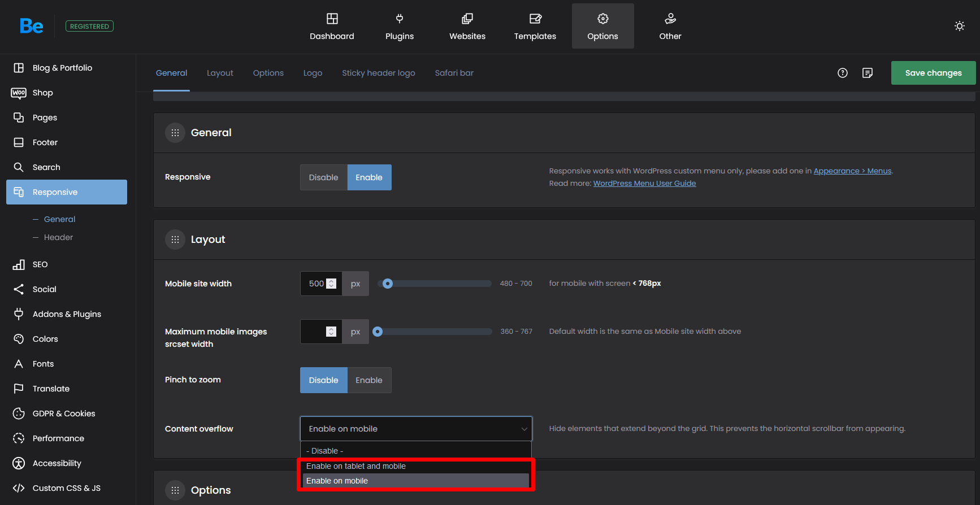Open Pages settings in sidebar
This screenshot has height=505, width=980.
point(67,117)
